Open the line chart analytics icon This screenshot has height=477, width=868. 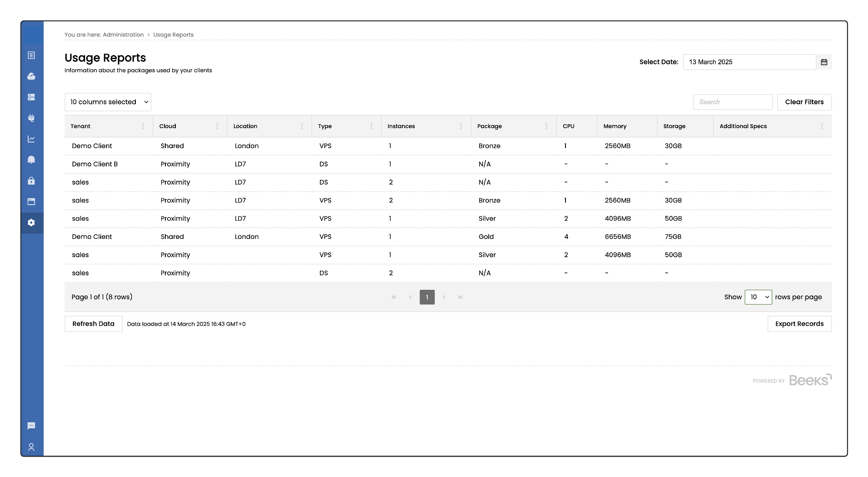point(31,139)
